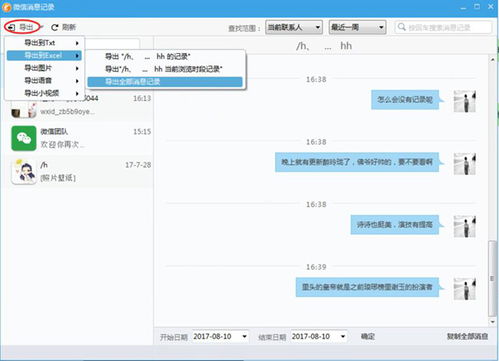Expand the 导出语音 submenu arrow

[x=77, y=81]
